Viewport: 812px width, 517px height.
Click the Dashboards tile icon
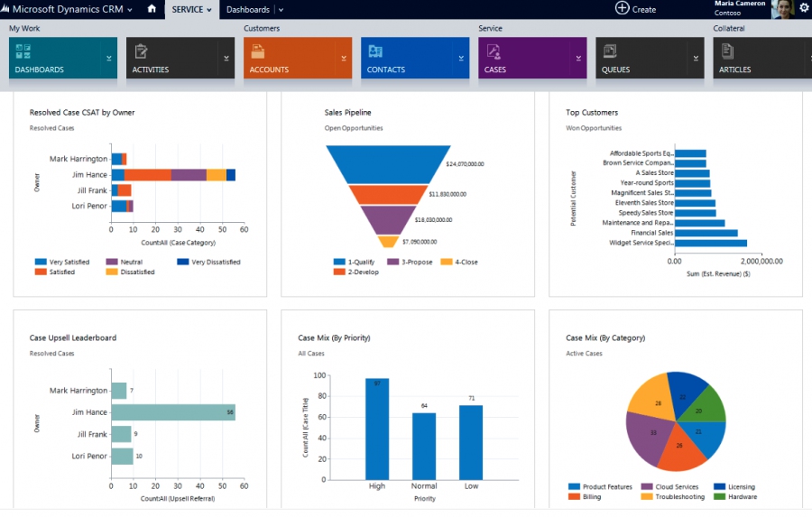(x=23, y=51)
